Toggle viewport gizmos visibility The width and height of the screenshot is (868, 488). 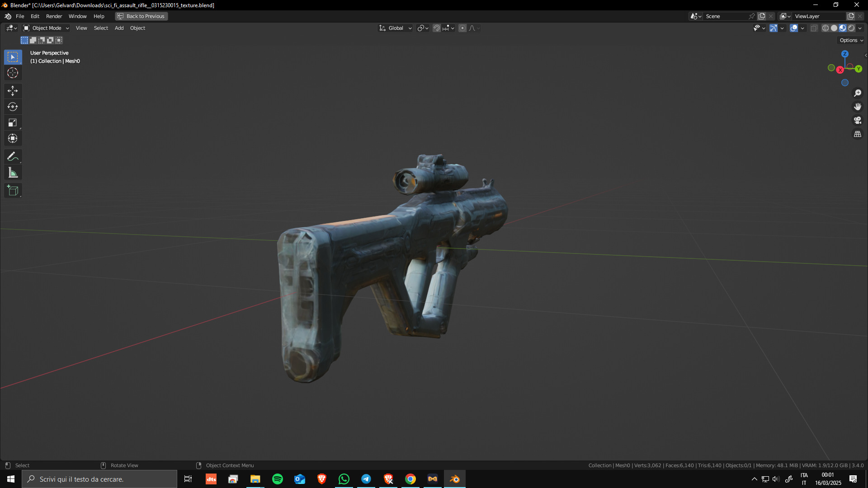tap(774, 28)
